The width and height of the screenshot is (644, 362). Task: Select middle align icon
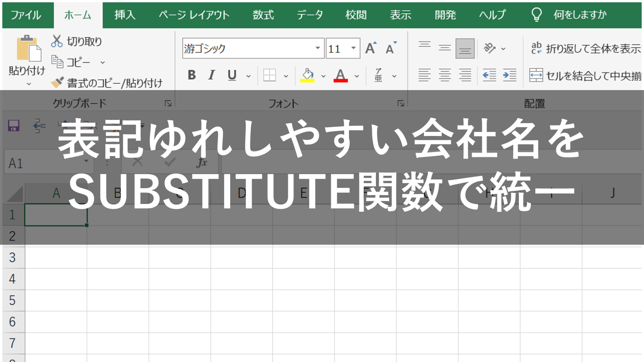point(445,48)
